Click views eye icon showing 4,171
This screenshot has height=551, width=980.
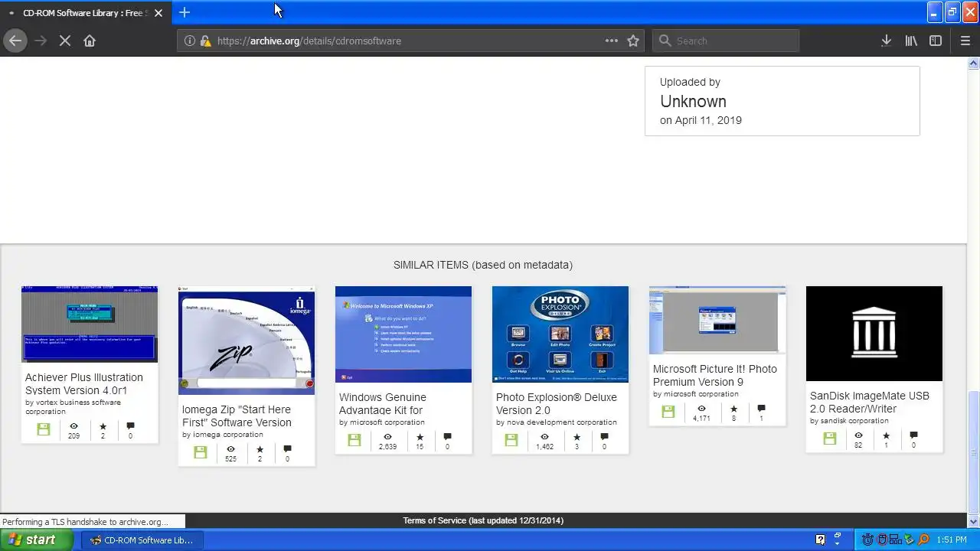701,409
